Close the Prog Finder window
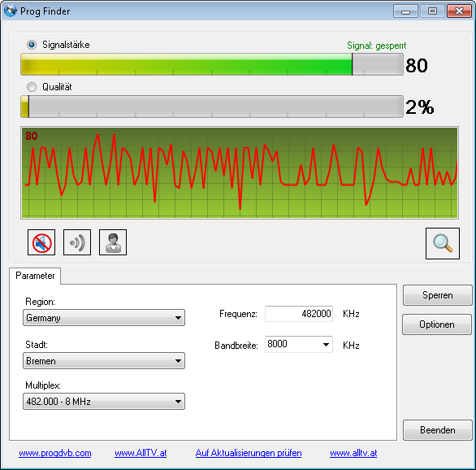 click(x=459, y=11)
